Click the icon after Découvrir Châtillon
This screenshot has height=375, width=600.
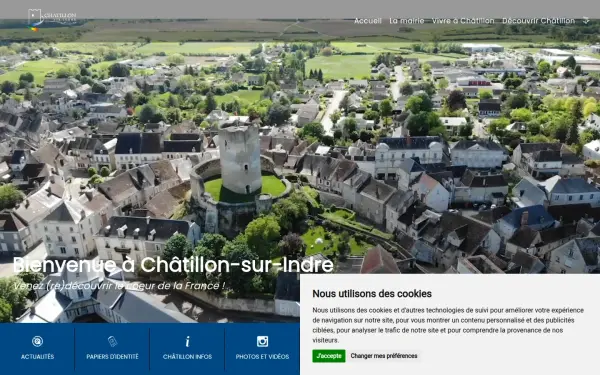(586, 20)
